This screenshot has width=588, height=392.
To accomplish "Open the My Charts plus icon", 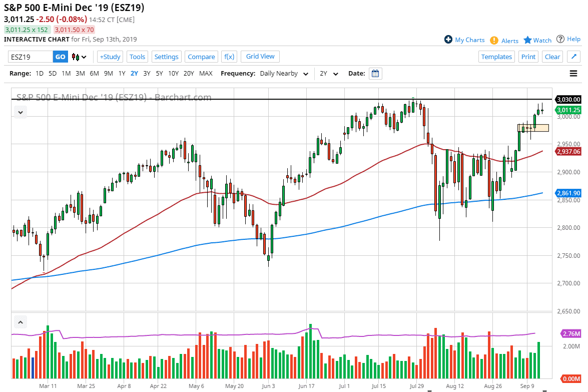I will [x=448, y=40].
